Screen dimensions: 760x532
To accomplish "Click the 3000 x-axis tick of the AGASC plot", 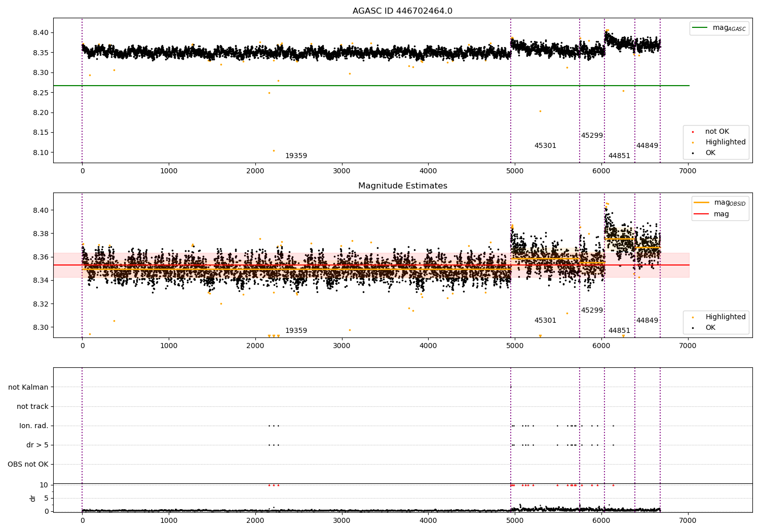I will (341, 171).
